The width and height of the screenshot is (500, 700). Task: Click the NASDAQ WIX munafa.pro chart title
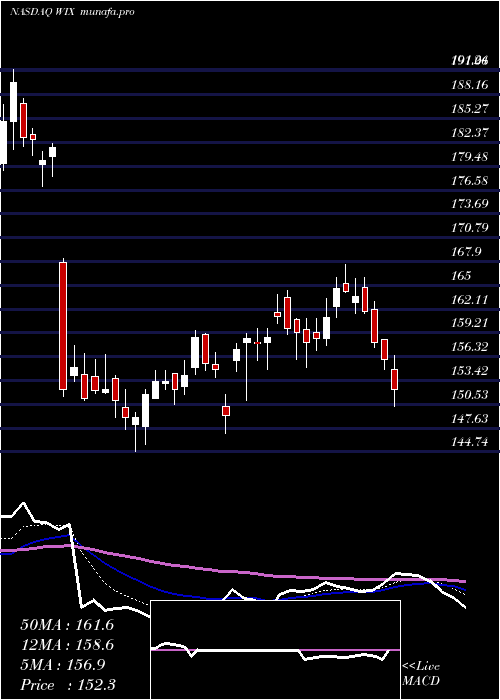click(72, 12)
